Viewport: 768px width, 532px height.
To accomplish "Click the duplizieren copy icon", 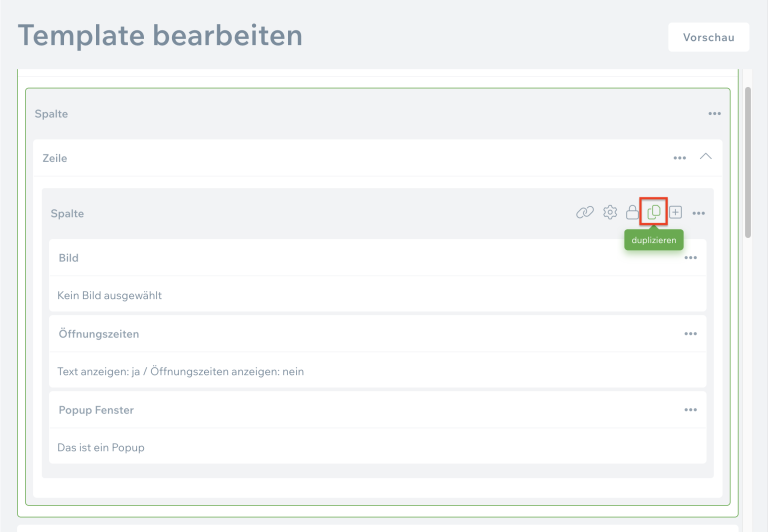I will 654,212.
